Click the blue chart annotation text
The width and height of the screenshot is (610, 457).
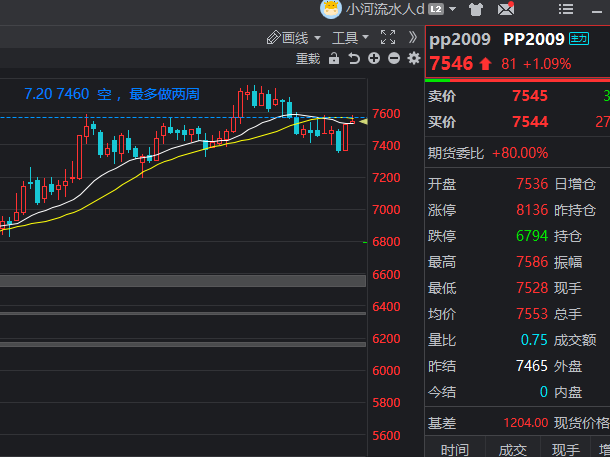(112, 94)
